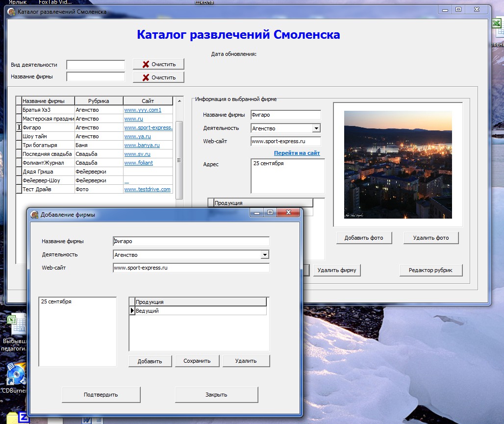Click the fox icon in the Добавление фирмы title bar
This screenshot has height=424, width=504.
34,214
